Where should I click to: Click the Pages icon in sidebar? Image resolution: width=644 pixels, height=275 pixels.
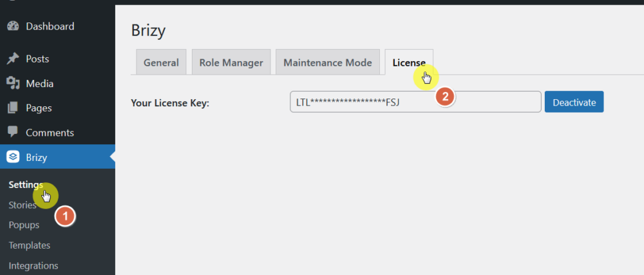click(12, 108)
